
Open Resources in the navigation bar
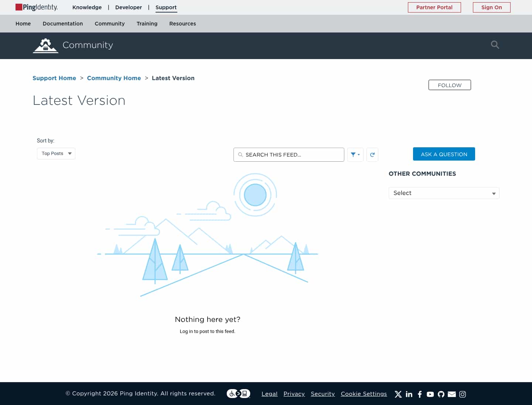point(183,24)
